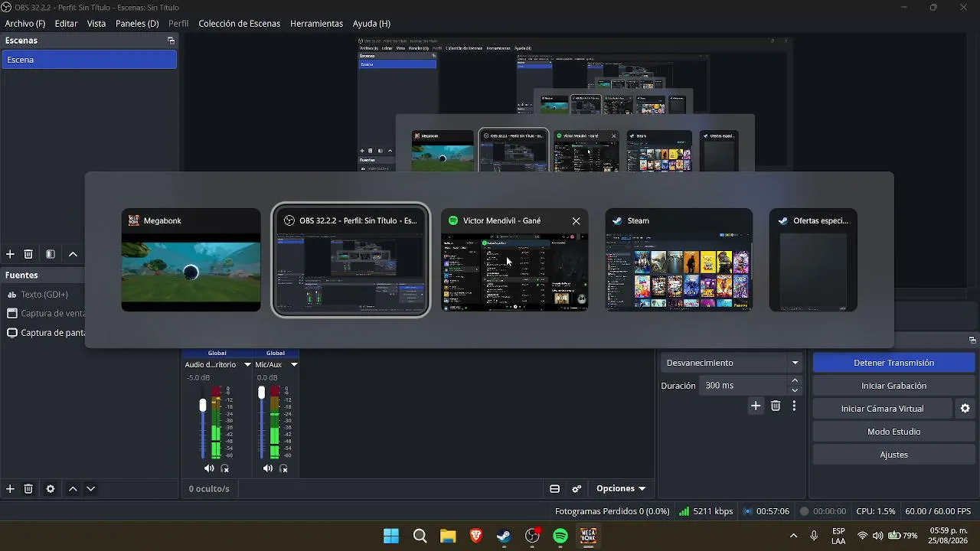Undock the Controles panel
This screenshot has height=551, width=980.
(x=972, y=340)
